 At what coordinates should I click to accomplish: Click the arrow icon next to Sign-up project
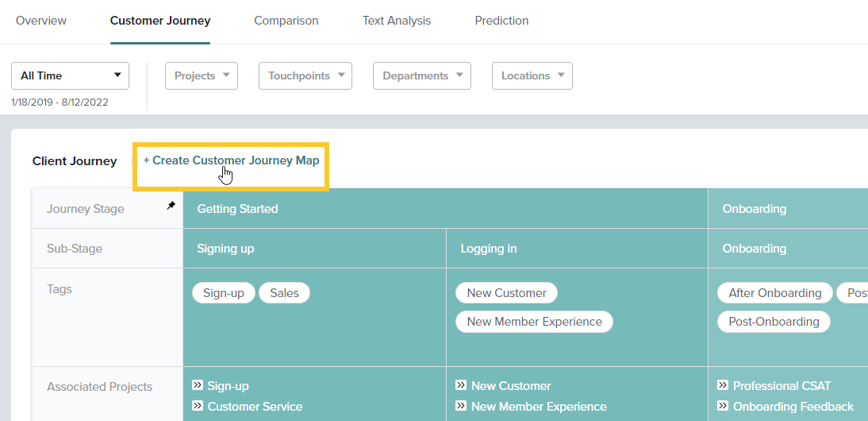pyautogui.click(x=198, y=385)
